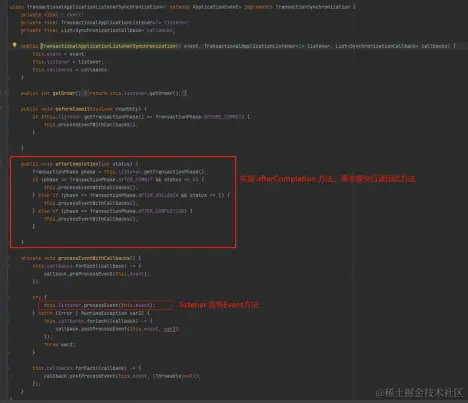Click TransactionPhase.AFTER_COMPLETION constant
The height and width of the screenshot is (403, 468).
(x=138, y=211)
